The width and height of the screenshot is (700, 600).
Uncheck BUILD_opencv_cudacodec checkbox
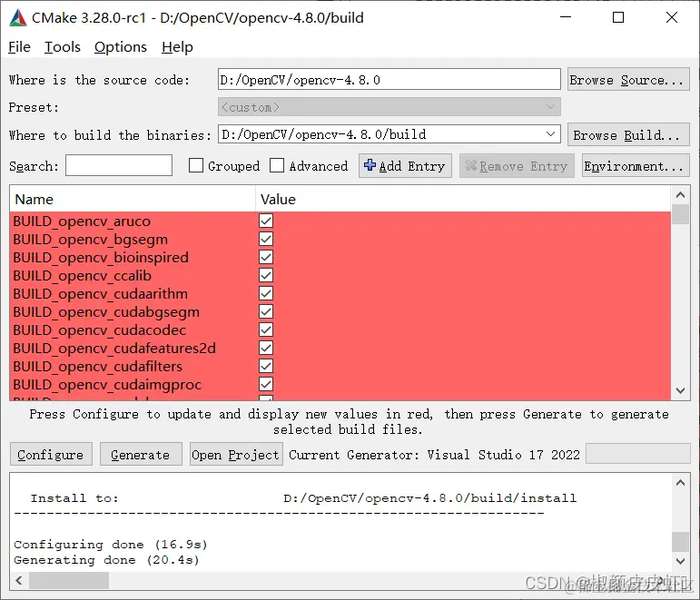[x=266, y=330]
